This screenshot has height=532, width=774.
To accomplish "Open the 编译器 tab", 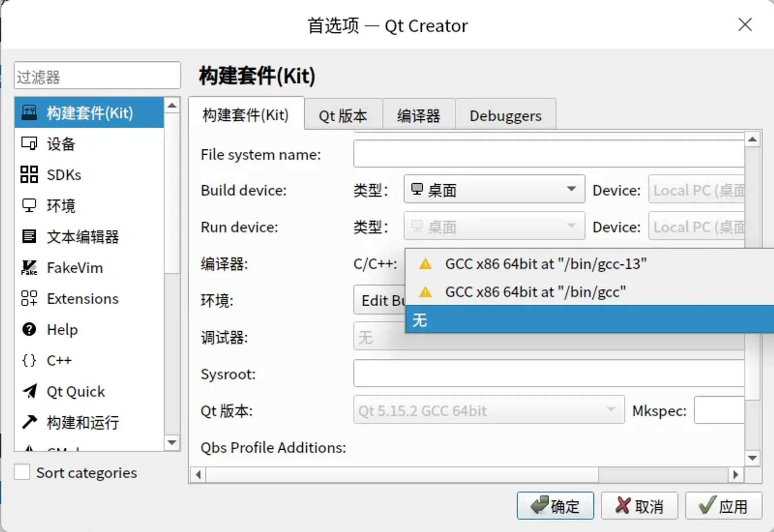I will (x=418, y=116).
